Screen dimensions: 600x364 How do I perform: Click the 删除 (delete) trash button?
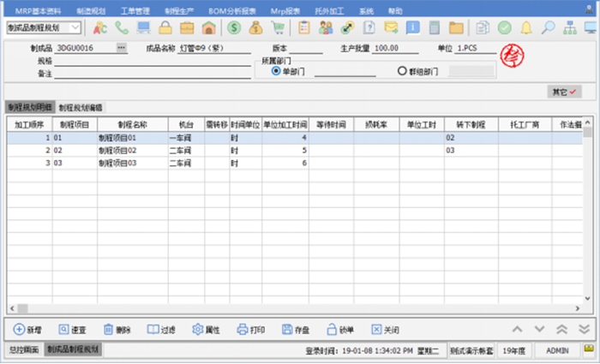[117, 329]
